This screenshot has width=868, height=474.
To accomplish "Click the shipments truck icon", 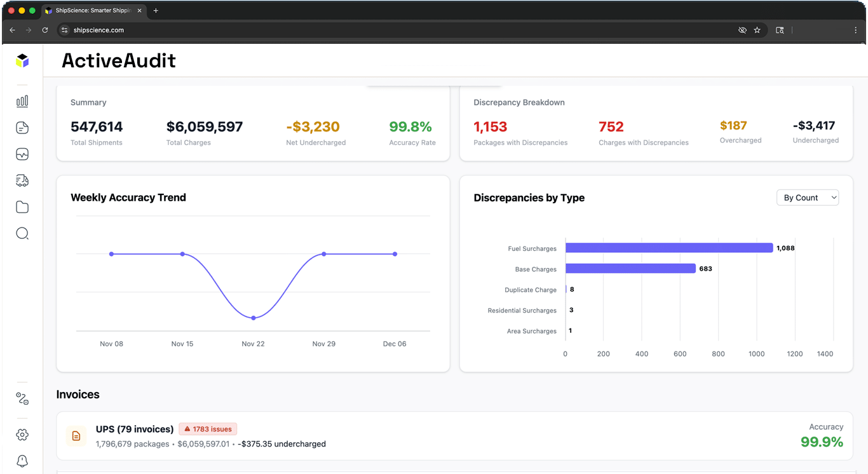I will pyautogui.click(x=22, y=180).
